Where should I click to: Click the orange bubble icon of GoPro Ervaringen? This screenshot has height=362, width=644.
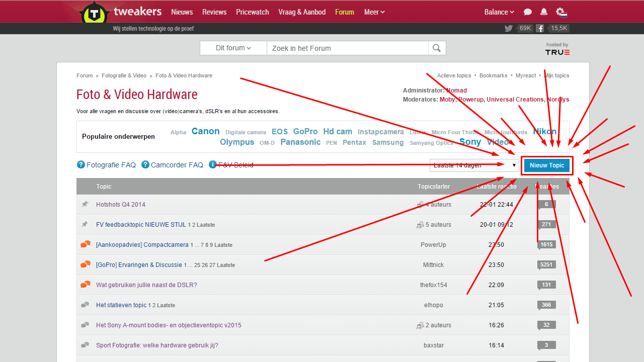pyautogui.click(x=86, y=264)
